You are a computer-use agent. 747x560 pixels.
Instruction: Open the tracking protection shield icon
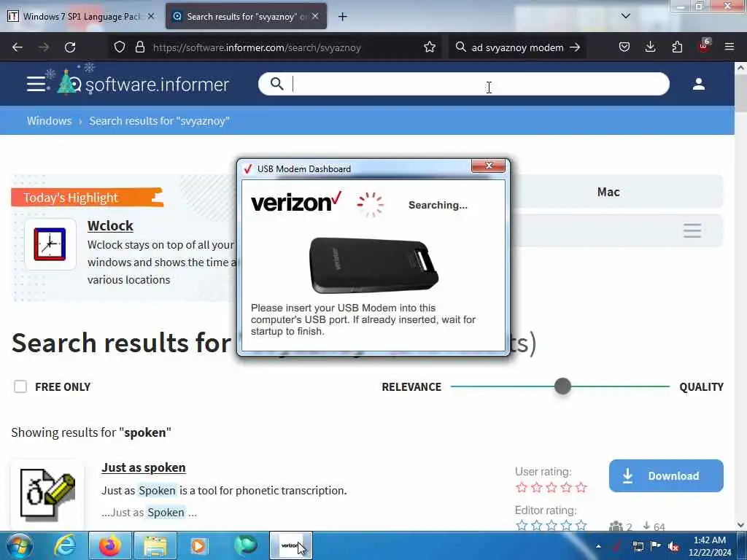coord(120,47)
